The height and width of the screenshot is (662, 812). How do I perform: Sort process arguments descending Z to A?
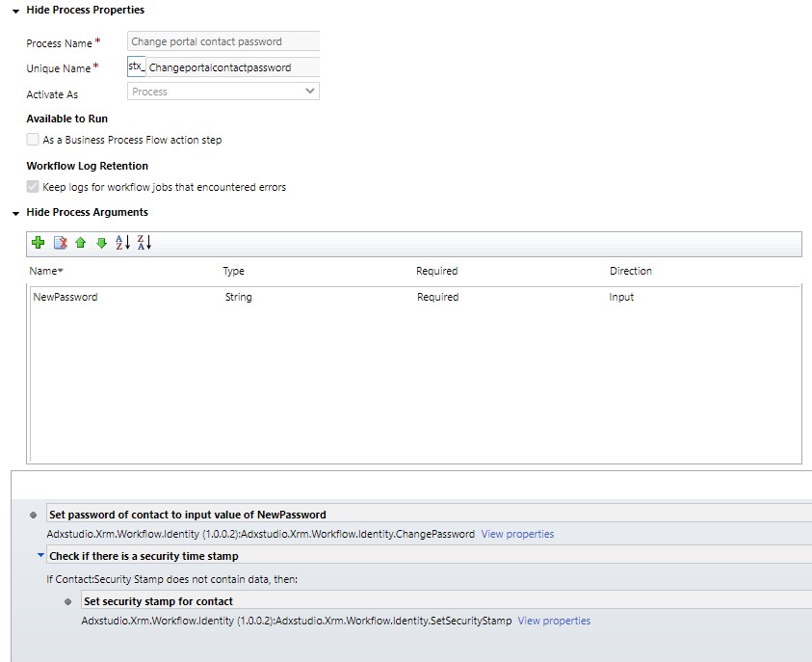pos(144,243)
